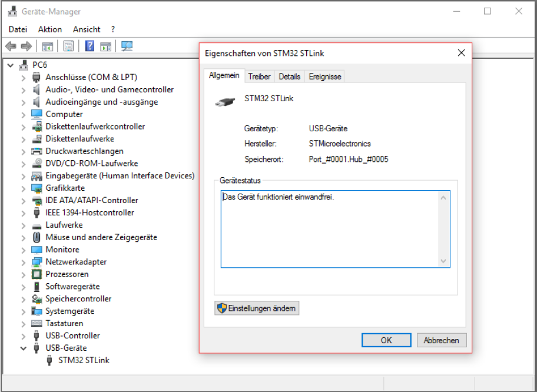
Task: Switch to the Details tab
Action: point(289,77)
